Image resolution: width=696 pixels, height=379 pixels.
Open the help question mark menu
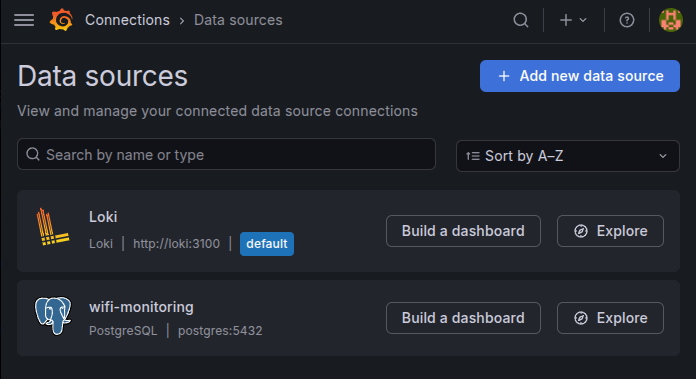click(x=627, y=20)
